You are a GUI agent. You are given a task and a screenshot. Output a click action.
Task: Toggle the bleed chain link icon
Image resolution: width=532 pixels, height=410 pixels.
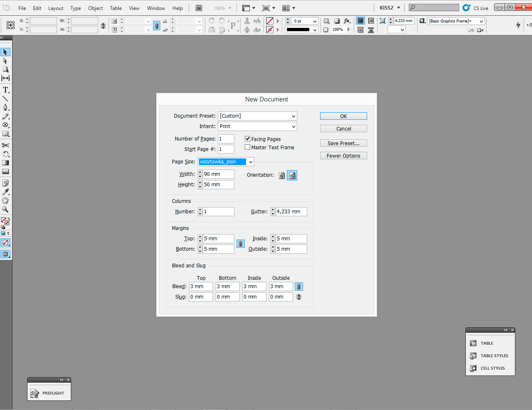[299, 287]
